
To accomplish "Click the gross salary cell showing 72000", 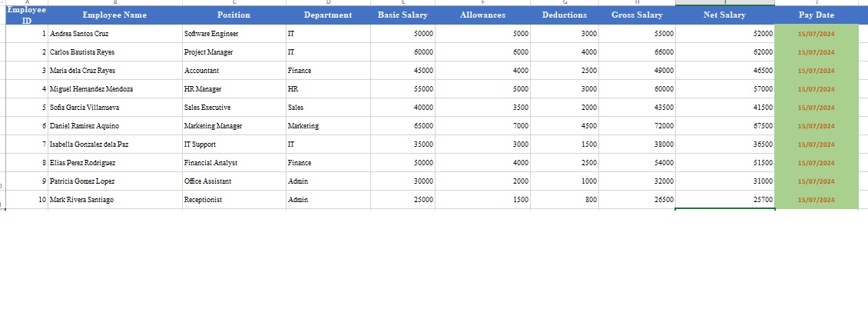I will coord(637,126).
